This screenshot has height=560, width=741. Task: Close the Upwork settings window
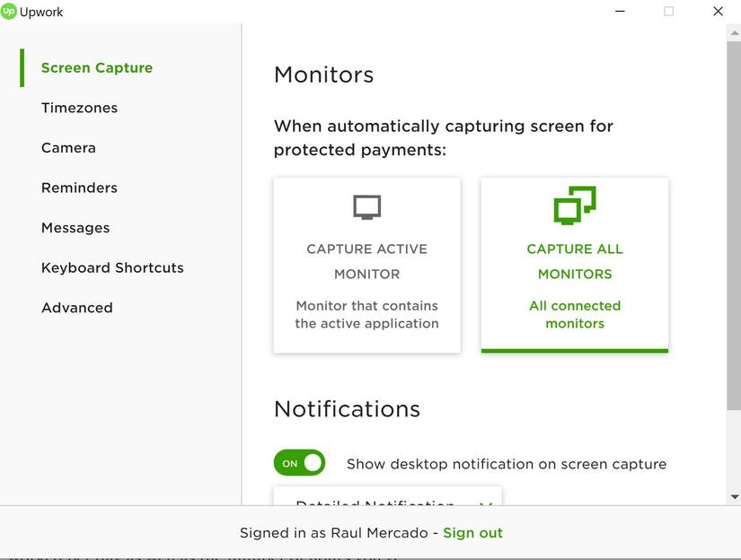pos(718,12)
